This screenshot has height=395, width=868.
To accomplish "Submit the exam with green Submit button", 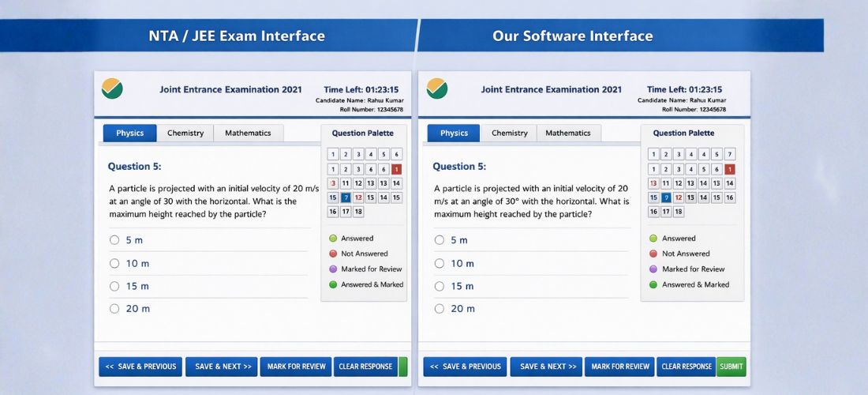I will 731,367.
